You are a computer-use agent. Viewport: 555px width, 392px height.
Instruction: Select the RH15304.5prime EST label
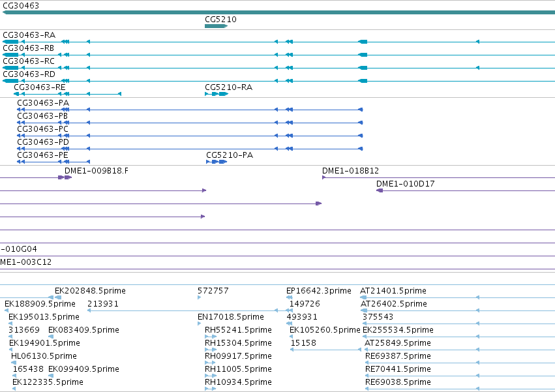click(x=238, y=344)
